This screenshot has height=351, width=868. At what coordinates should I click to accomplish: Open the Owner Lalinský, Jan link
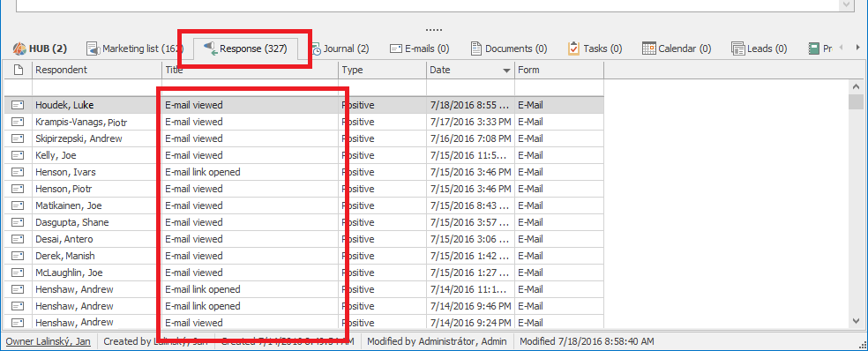pyautogui.click(x=48, y=341)
